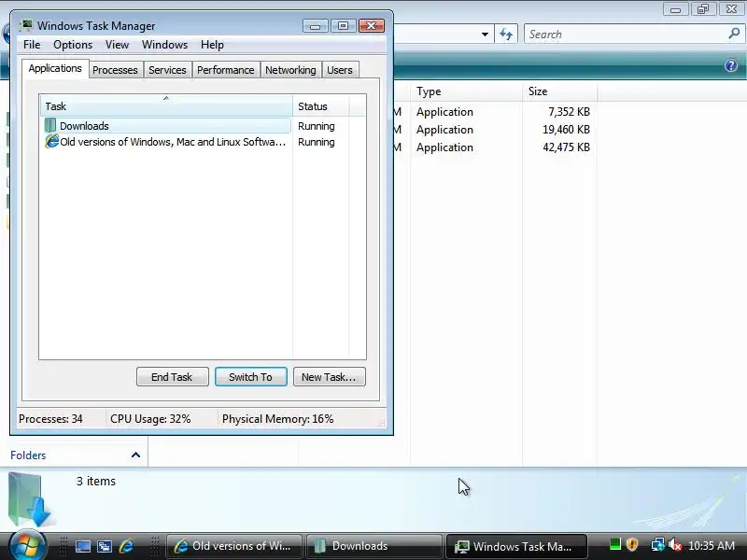Image resolution: width=747 pixels, height=560 pixels.
Task: Open the File menu in Task Manager
Action: point(32,45)
